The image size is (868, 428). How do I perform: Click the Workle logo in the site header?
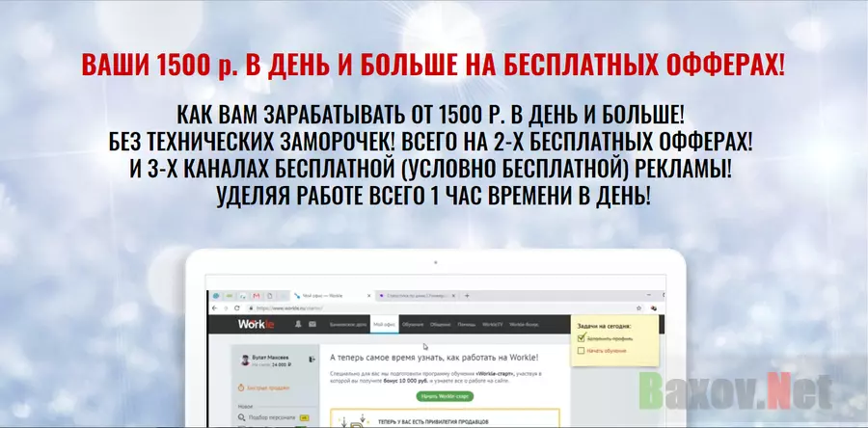pos(256,324)
